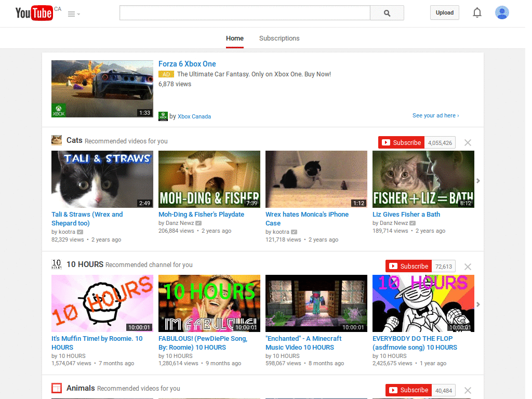The height and width of the screenshot is (399, 532).
Task: Show more Cats videos with right arrow
Action: (x=478, y=180)
